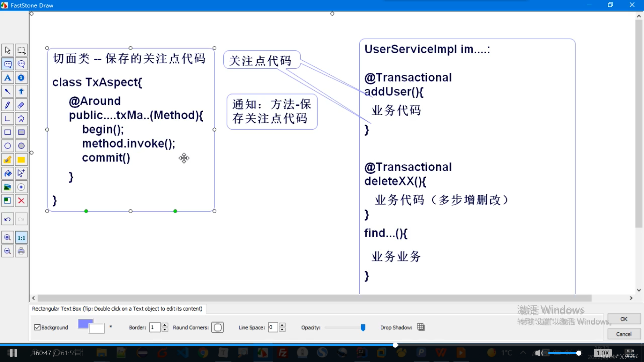
Task: Select the 通知:方法-保存关注点代码 text box
Action: [272, 112]
